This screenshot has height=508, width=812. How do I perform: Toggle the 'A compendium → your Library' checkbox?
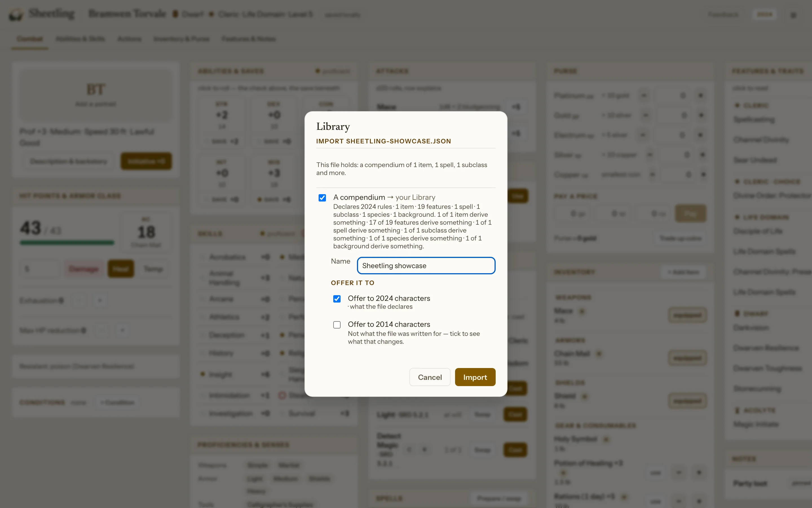pos(322,198)
